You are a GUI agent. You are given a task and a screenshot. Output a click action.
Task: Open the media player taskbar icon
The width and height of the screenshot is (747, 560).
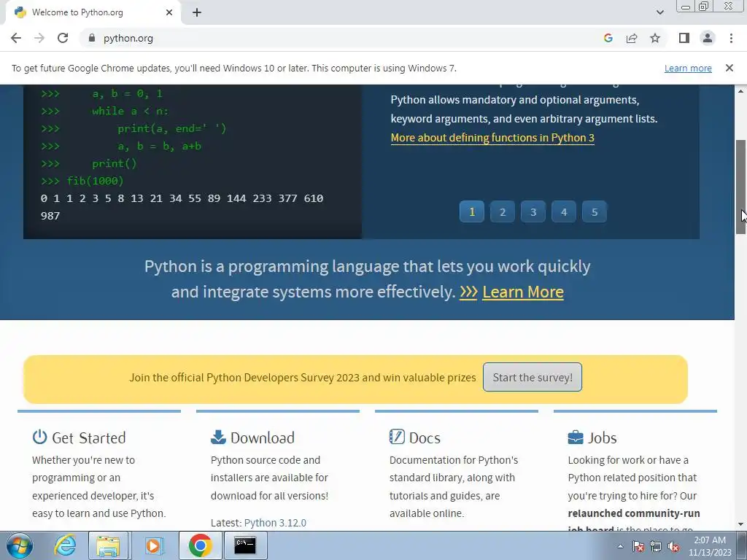153,545
